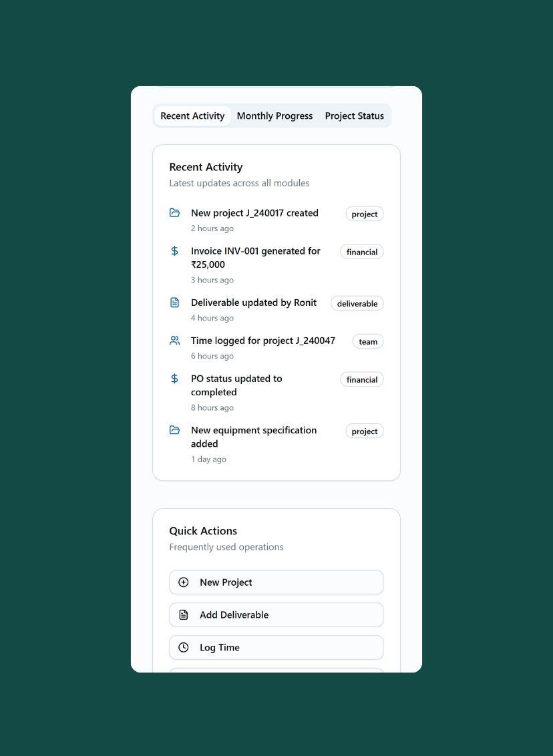Select the Recent Activity tab
553x756 pixels.
(x=192, y=116)
